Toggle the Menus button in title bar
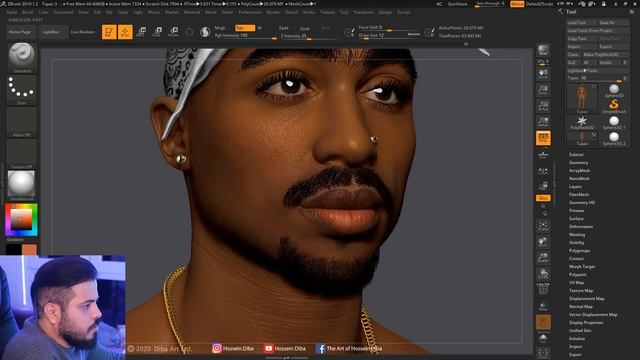 coord(517,4)
